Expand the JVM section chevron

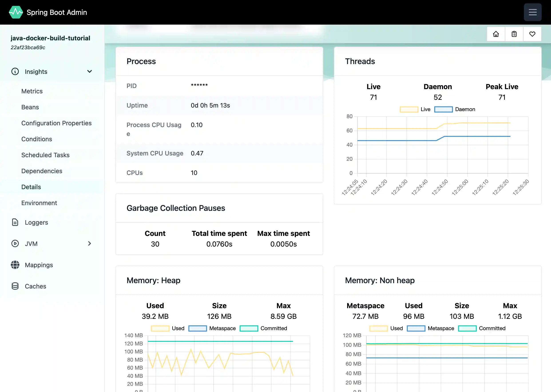tap(89, 243)
